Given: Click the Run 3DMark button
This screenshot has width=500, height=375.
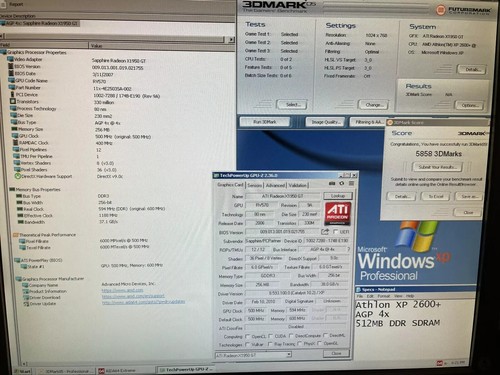Looking at the screenshot, I should pyautogui.click(x=265, y=122).
